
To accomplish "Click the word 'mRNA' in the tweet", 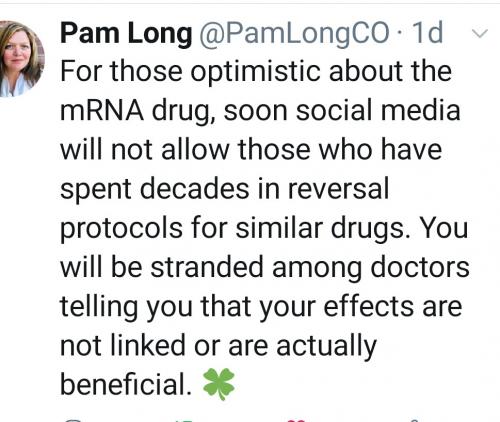I will point(102,111).
